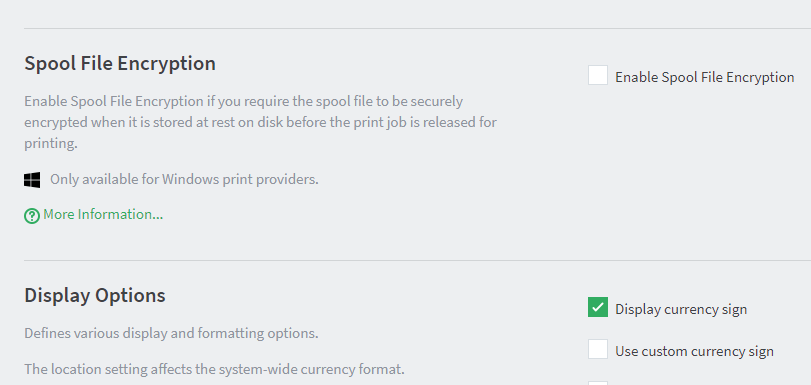Click the divider line above Display Options
Screen dimensions: 811x385
(x=417, y=260)
